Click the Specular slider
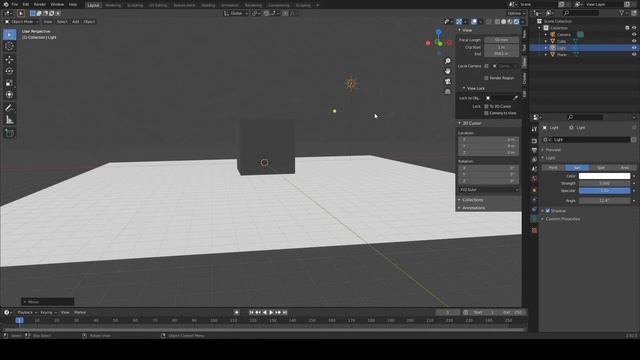Image resolution: width=640 pixels, height=360 pixels. tap(604, 191)
